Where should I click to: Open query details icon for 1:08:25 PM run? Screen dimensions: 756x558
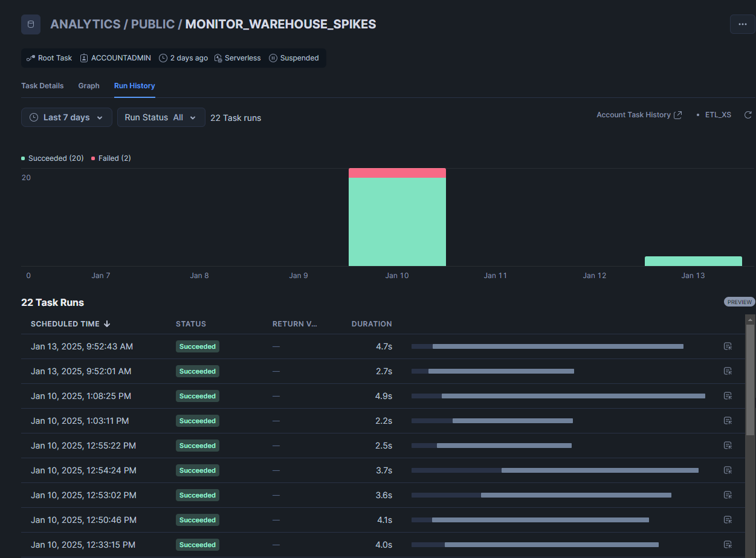coord(728,396)
